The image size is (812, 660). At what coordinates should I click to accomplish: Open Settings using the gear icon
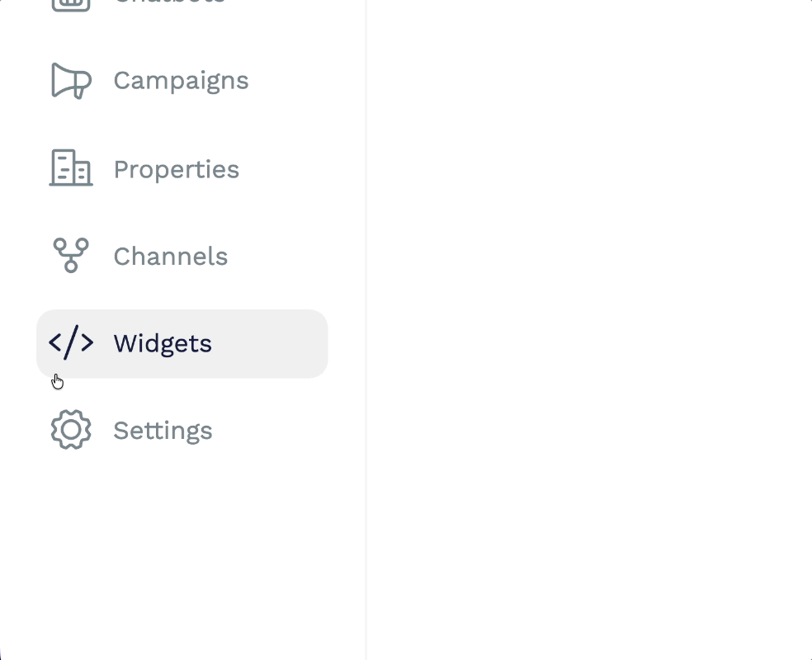(71, 431)
